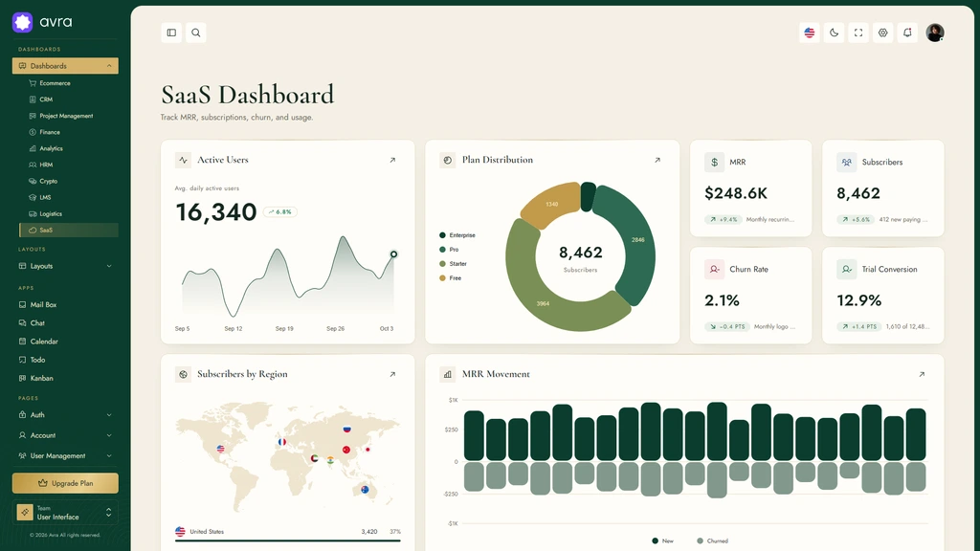This screenshot has width=980, height=551.
Task: Click the Enterprise legend color dot
Action: coord(442,235)
